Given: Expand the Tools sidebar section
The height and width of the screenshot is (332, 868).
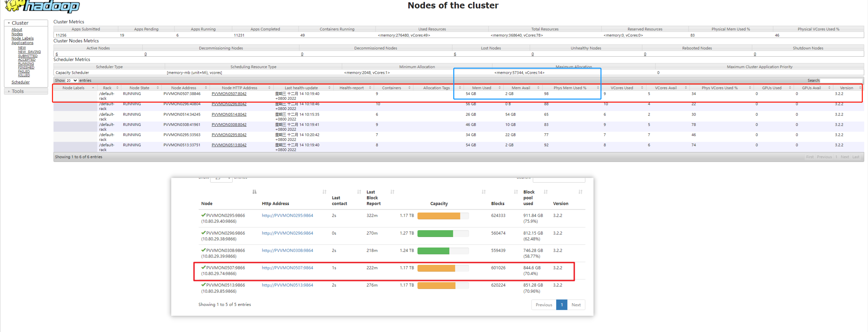Looking at the screenshot, I should pyautogui.click(x=26, y=91).
